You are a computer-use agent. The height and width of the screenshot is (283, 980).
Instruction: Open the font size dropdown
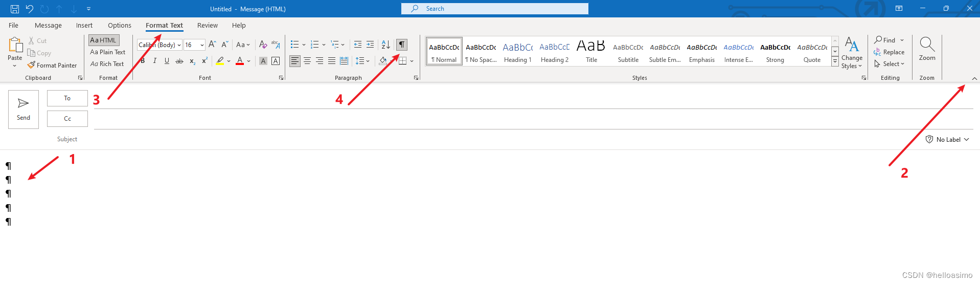(x=202, y=45)
